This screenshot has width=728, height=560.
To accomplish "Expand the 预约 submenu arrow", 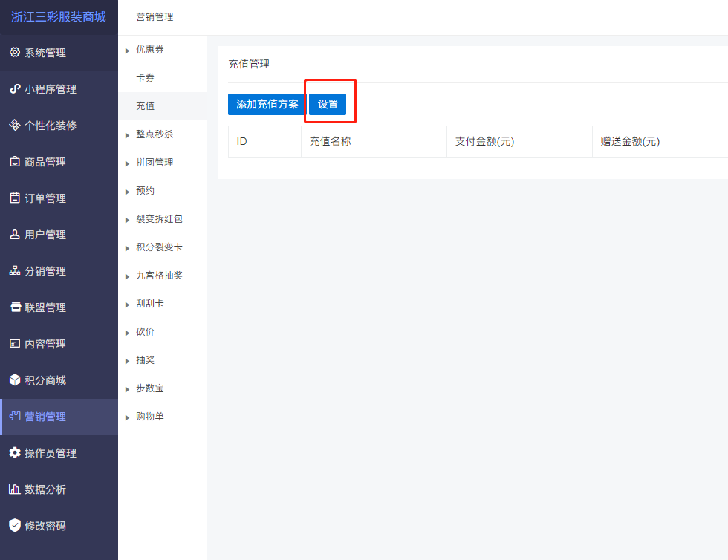I will pyautogui.click(x=127, y=192).
